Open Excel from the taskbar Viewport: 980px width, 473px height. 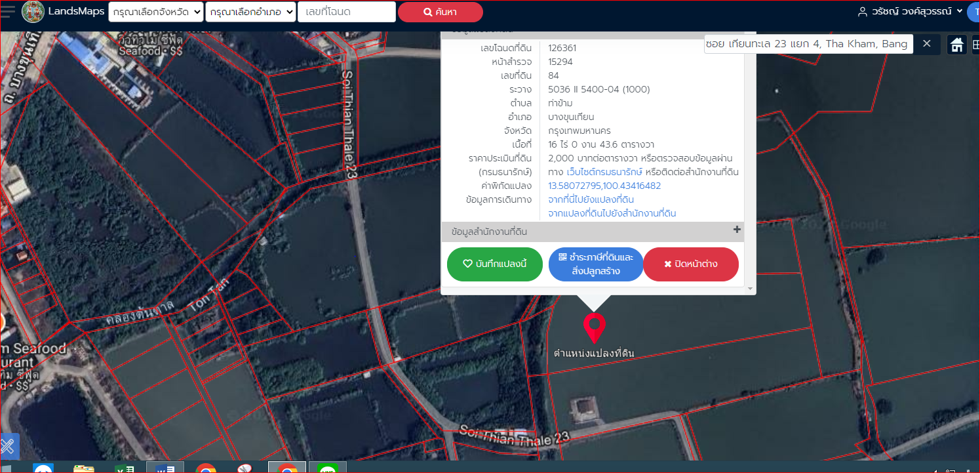(x=125, y=468)
